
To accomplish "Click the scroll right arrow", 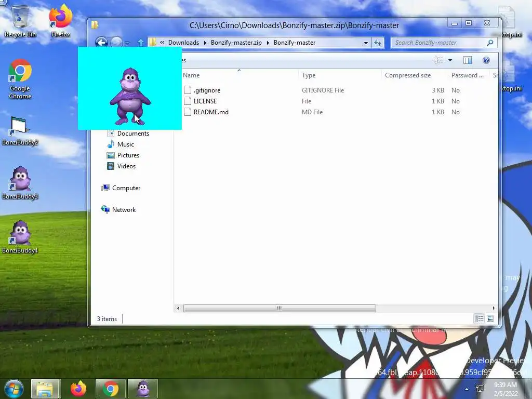I will point(494,308).
